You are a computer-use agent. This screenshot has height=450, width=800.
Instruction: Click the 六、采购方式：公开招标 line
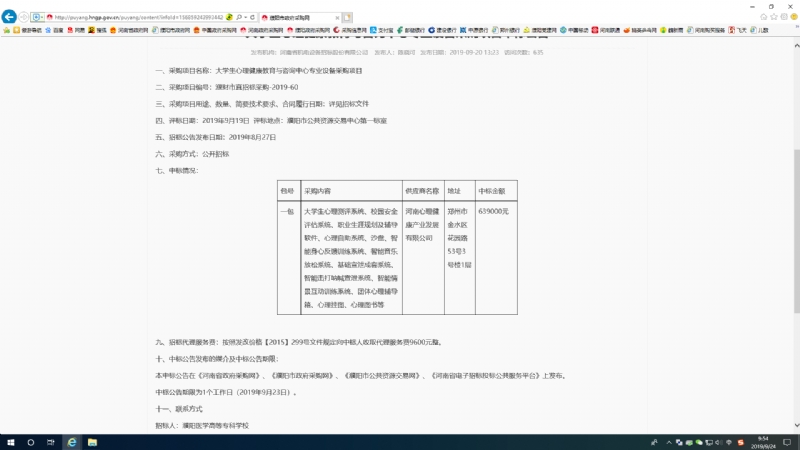[x=192, y=154]
